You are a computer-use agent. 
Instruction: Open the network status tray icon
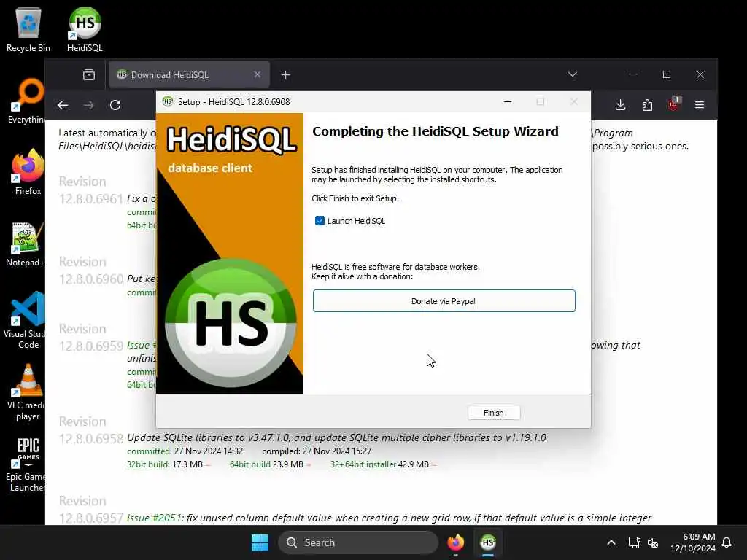tap(634, 542)
